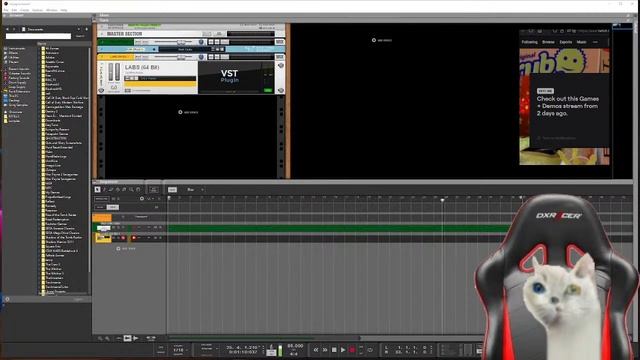Open the Edit menu
The width and height of the screenshot is (640, 360).
pyautogui.click(x=14, y=10)
